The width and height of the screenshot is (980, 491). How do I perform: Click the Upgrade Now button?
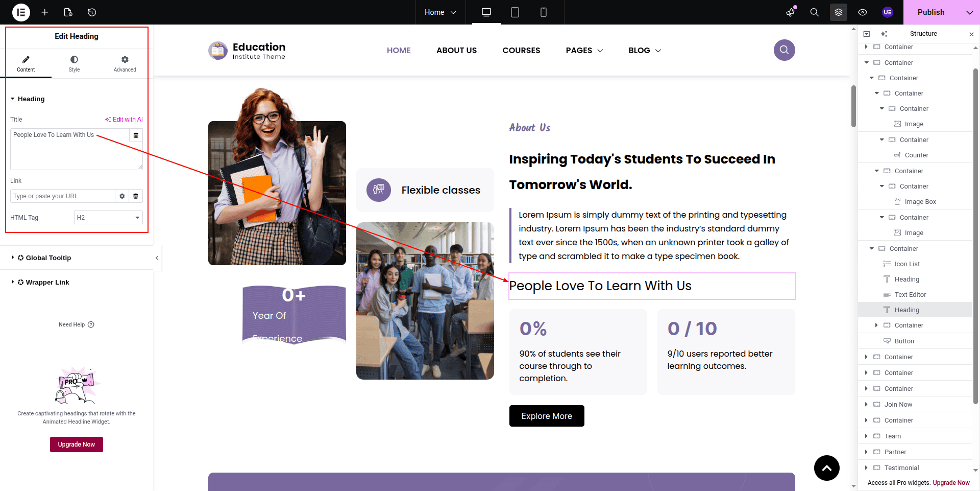[x=77, y=445]
